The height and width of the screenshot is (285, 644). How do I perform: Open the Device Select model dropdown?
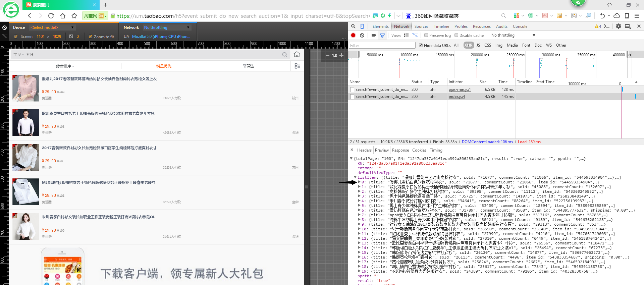tap(52, 27)
